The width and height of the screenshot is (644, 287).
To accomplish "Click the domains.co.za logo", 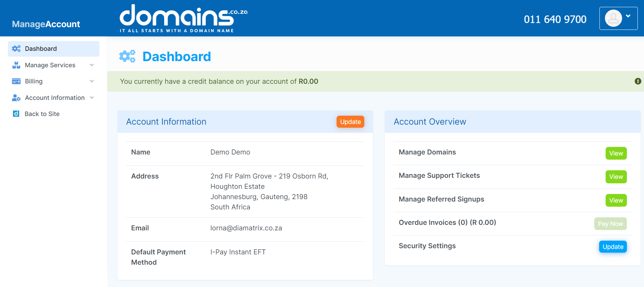I will coord(183,18).
